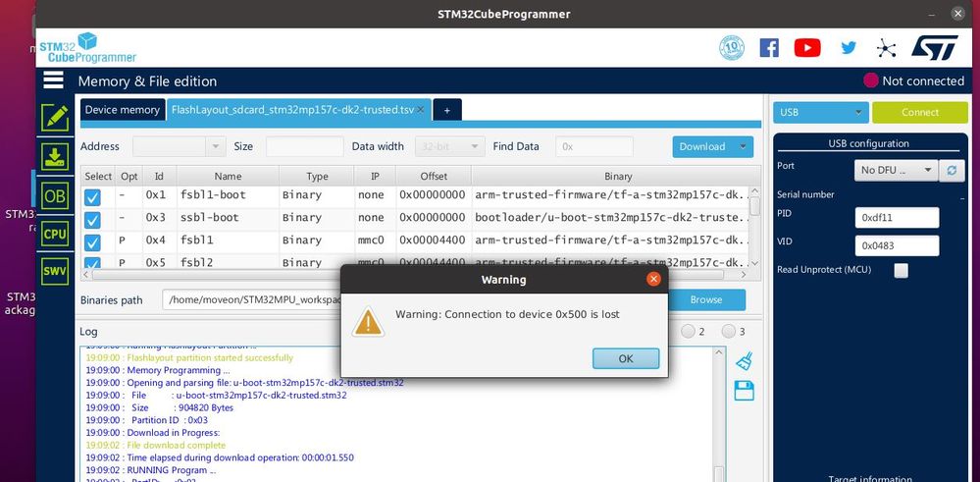Select log verbosity level 3
980x482 pixels.
(x=728, y=332)
